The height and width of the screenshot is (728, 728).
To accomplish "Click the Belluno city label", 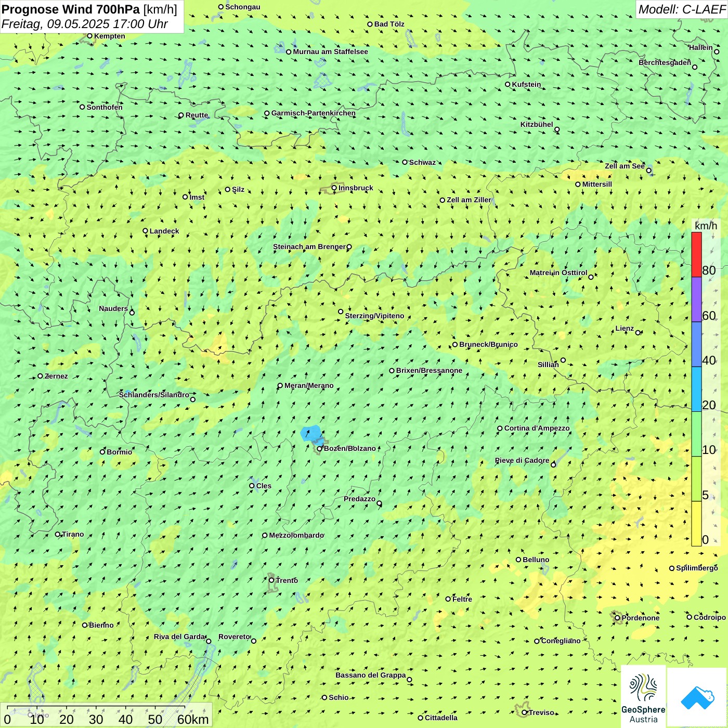I will coord(536,560).
